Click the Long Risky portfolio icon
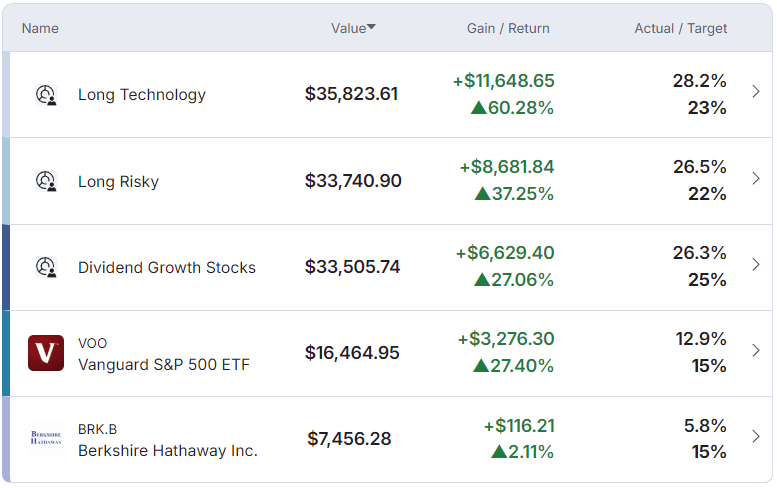The image size is (777, 488). (45, 181)
